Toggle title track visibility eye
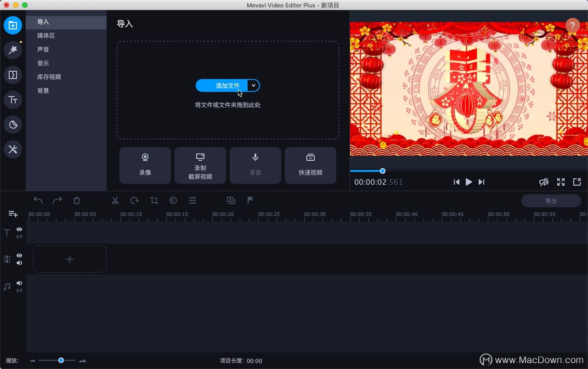 tap(19, 229)
